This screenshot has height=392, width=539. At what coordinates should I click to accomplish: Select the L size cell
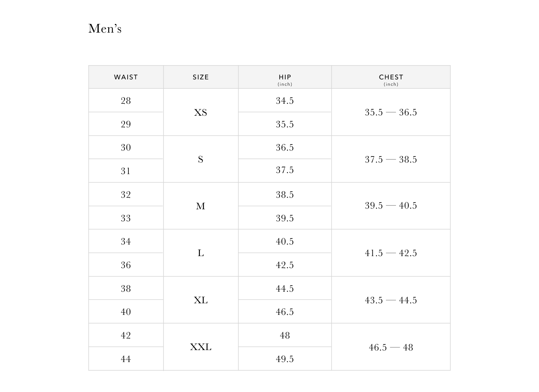point(201,253)
